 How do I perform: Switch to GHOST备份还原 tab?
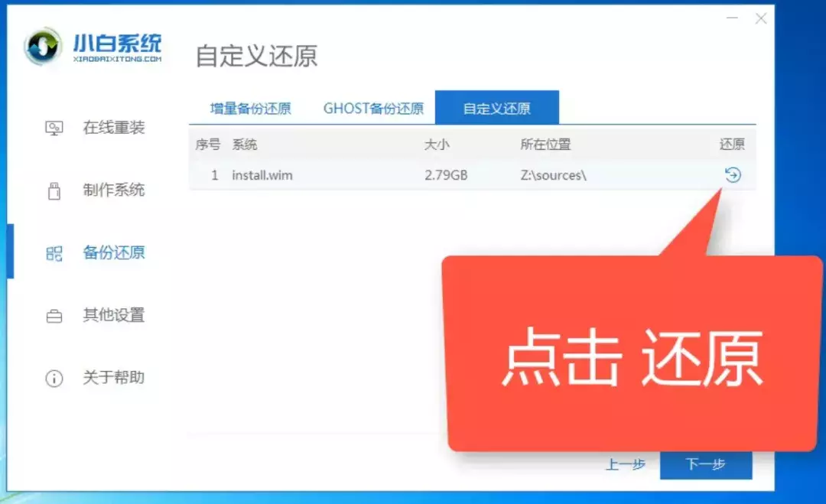pos(373,109)
